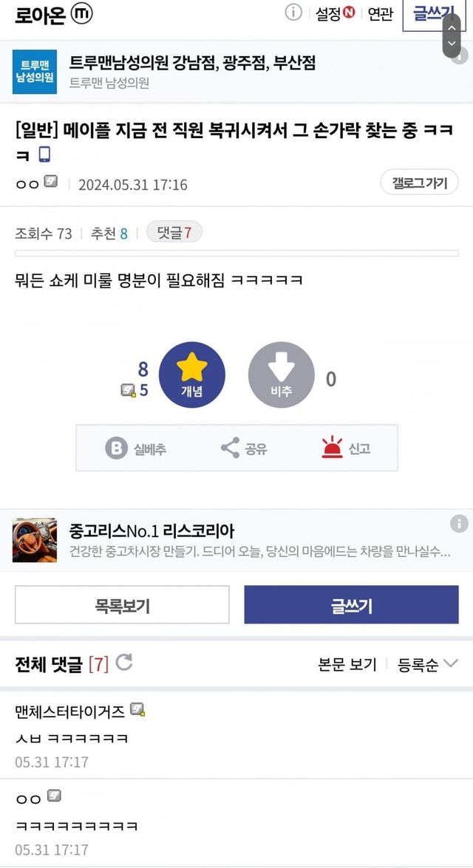The width and height of the screenshot is (473, 868).
Task: Open the 중고리스 car ad thumbnail
Action: tap(34, 540)
